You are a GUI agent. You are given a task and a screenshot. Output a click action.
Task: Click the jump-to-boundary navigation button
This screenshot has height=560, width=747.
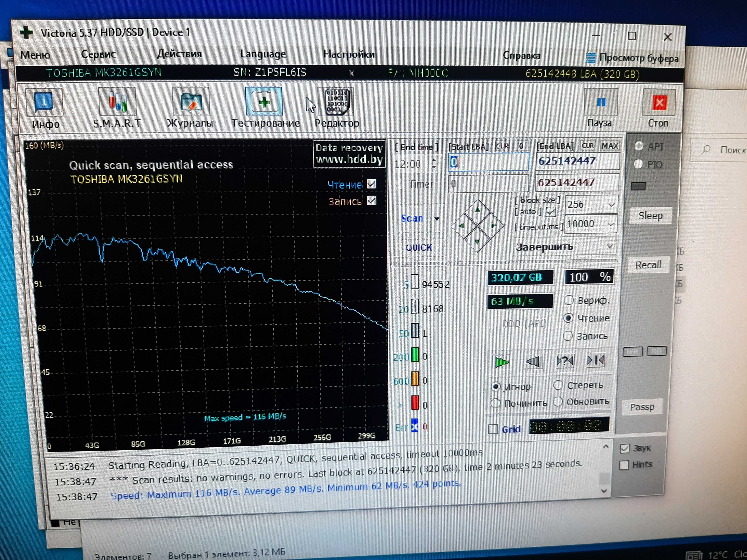point(595,360)
